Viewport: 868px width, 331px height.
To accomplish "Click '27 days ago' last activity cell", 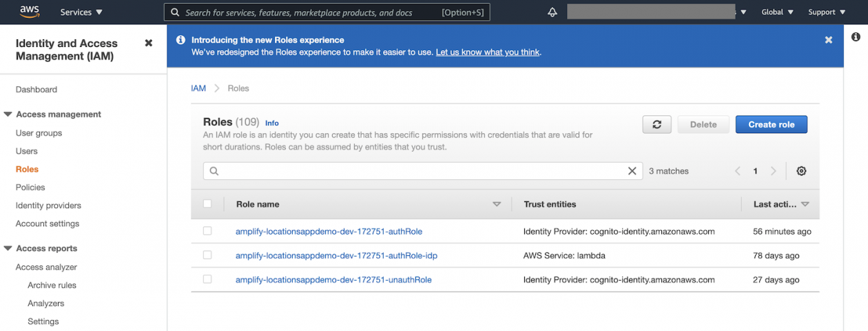I will pyautogui.click(x=776, y=280).
